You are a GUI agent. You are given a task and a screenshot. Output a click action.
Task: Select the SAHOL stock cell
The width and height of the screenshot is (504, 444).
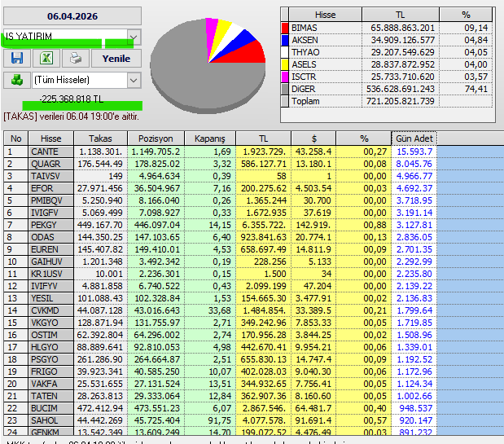50,420
